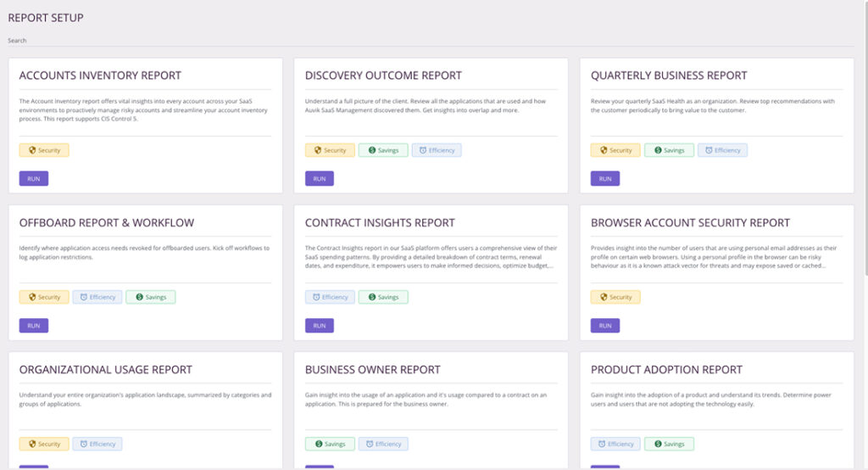The image size is (868, 470).
Task: Open the Organizational Usage Report title
Action: click(x=106, y=370)
